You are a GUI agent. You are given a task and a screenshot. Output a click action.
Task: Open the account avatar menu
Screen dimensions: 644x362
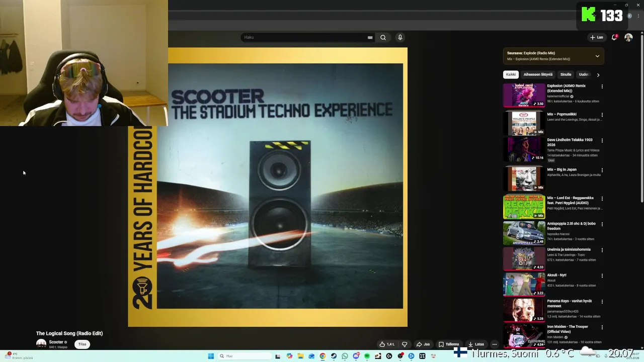tap(628, 37)
